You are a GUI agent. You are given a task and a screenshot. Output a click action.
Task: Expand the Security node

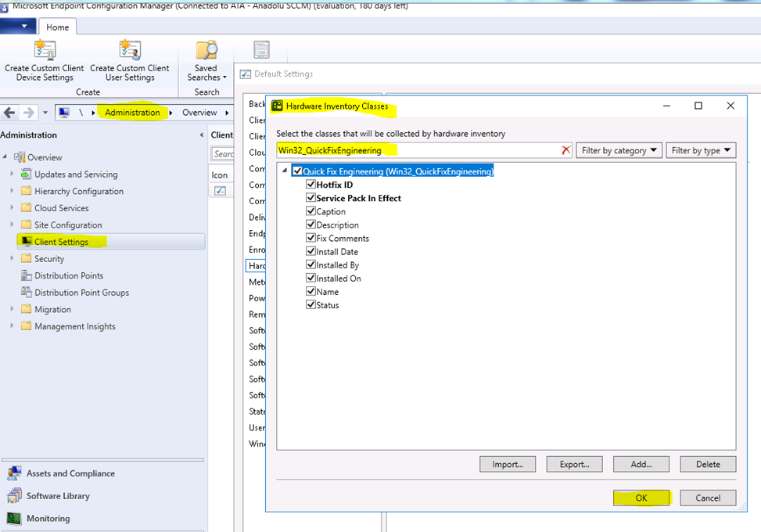(x=13, y=258)
